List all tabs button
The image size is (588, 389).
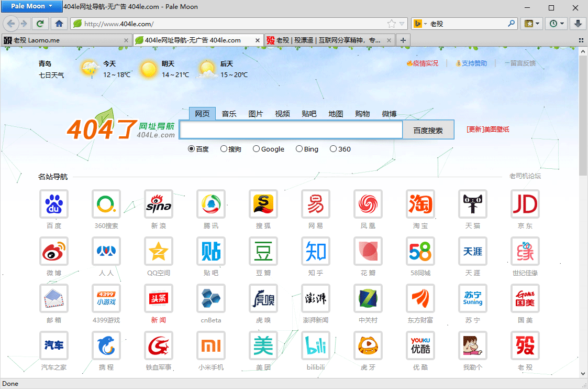coord(581,40)
